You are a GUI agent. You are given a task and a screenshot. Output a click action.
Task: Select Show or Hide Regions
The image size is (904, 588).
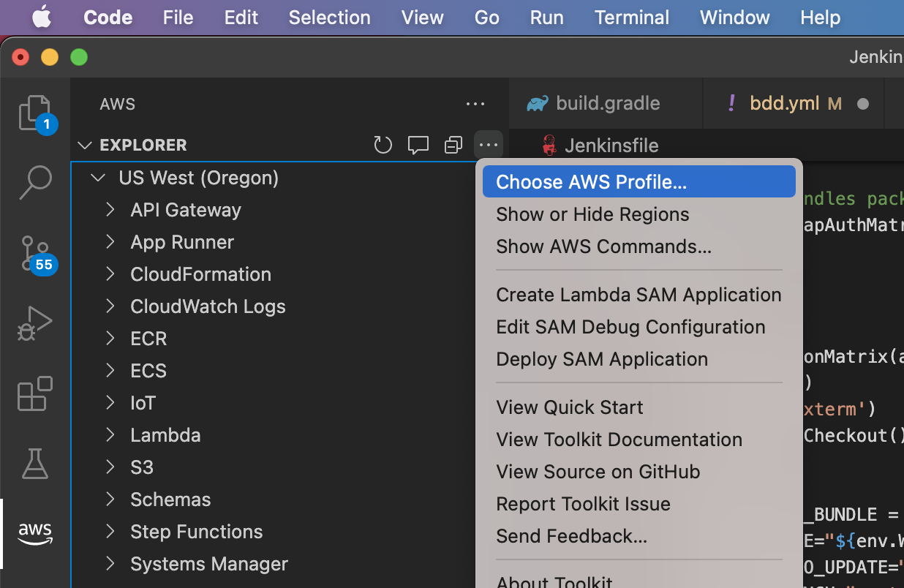pyautogui.click(x=639, y=214)
